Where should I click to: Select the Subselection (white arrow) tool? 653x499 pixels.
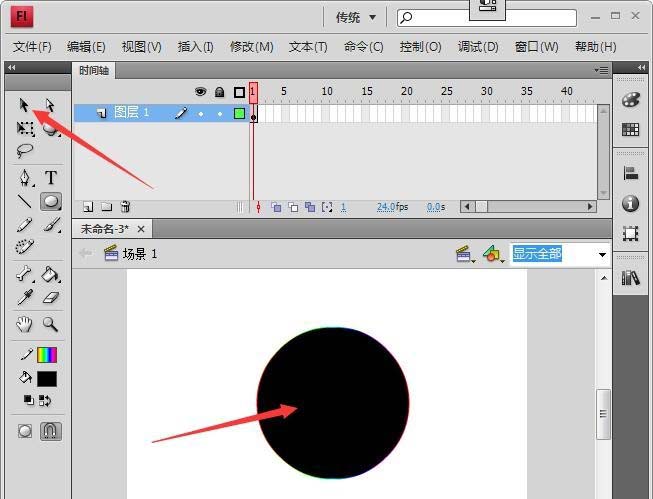point(50,105)
